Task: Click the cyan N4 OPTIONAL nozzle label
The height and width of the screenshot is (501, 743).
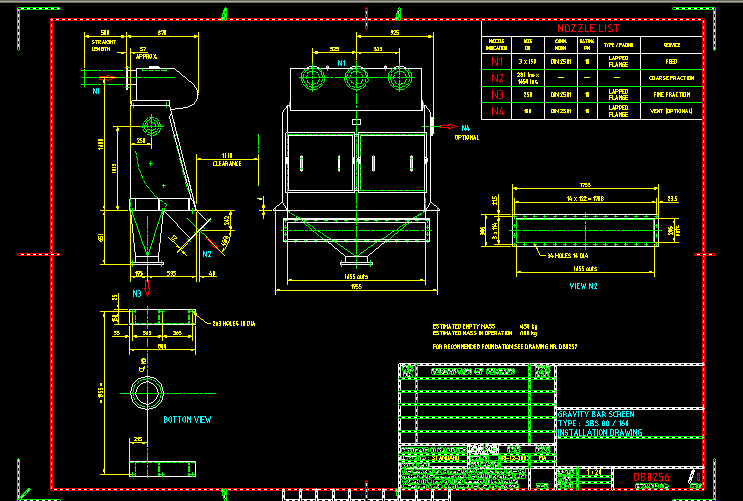Action: pyautogui.click(x=465, y=132)
